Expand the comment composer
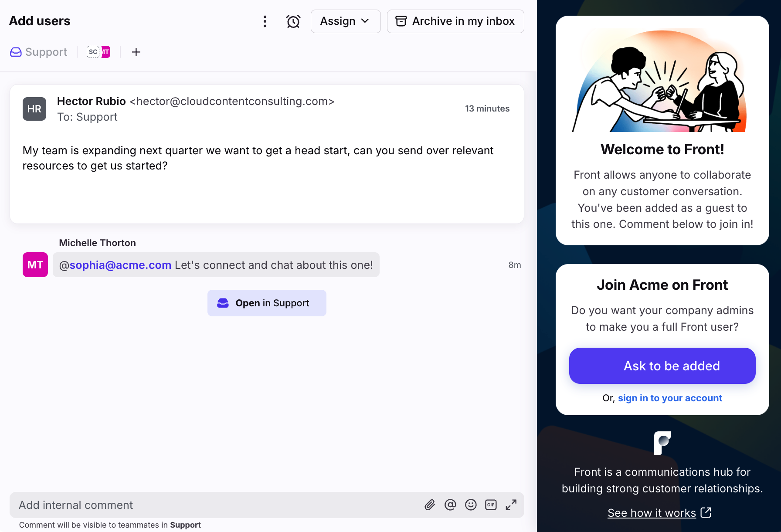The image size is (781, 532). 511,505
